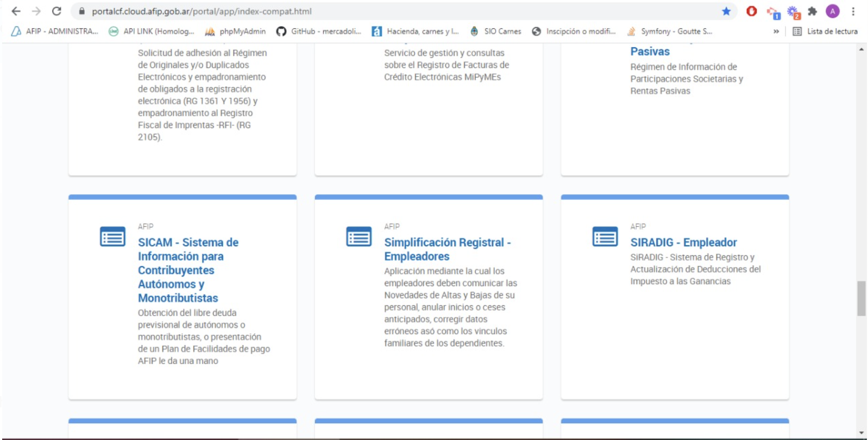
Task: Open Lista de lectura reading list
Action: click(x=825, y=32)
